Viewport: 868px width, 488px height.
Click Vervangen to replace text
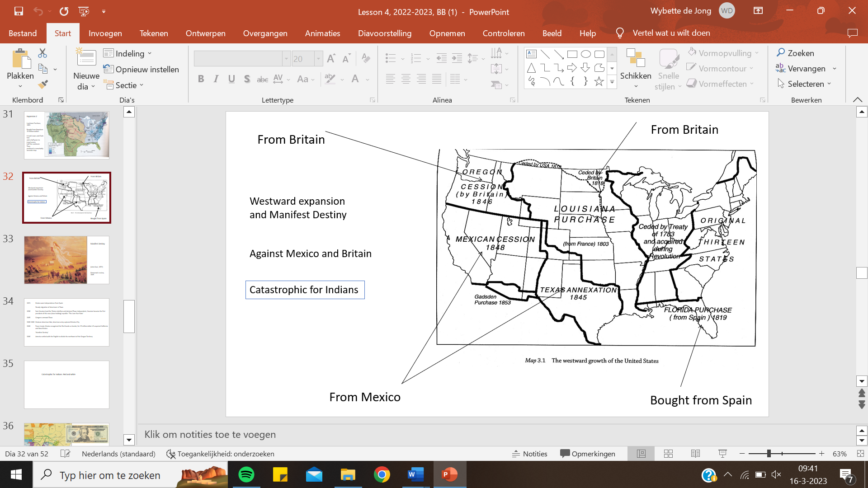[801, 68]
